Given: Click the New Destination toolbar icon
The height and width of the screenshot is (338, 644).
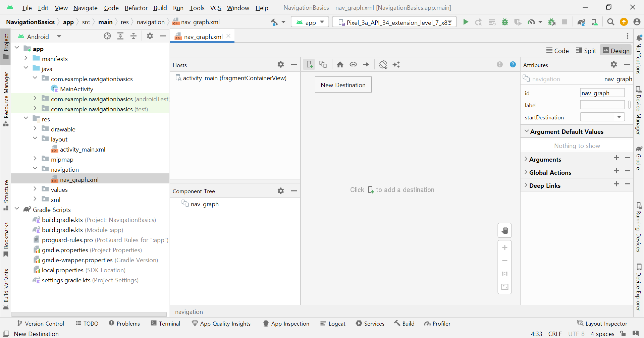Looking at the screenshot, I should click(x=309, y=64).
